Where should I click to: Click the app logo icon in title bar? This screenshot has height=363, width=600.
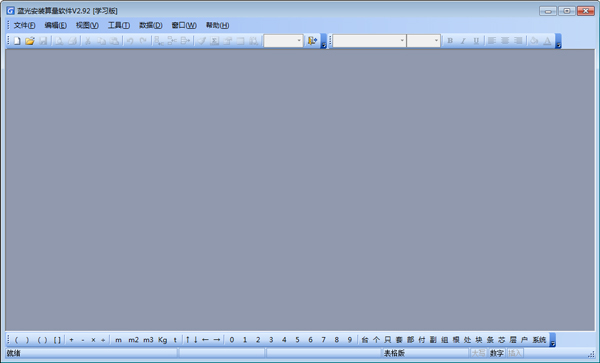(10, 10)
